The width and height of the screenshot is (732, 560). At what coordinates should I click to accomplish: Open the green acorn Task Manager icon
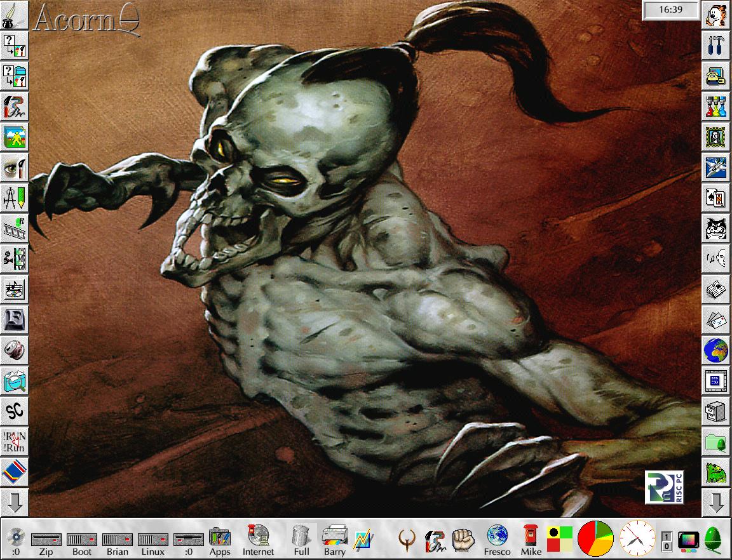pyautogui.click(x=713, y=540)
